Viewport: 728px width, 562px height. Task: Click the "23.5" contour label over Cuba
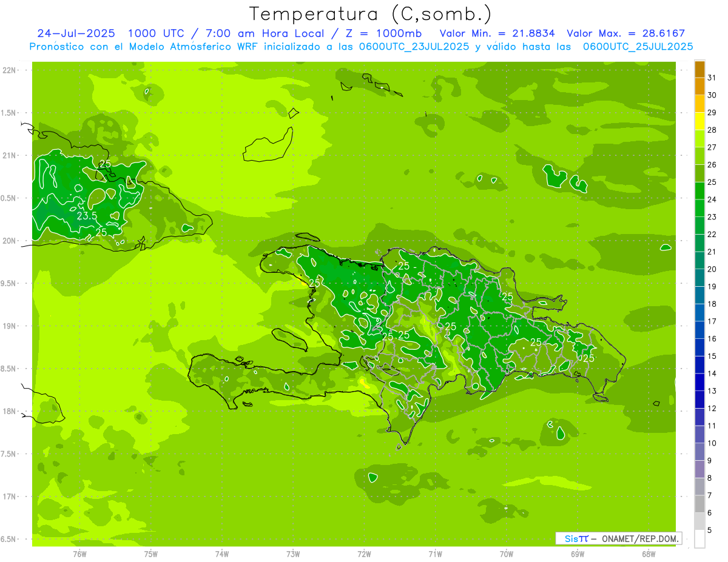pos(87,216)
